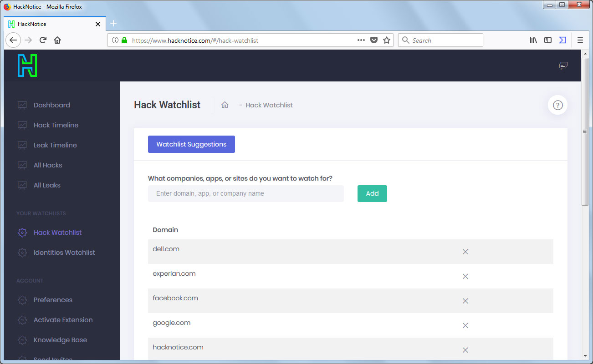Close the HackNotice browser tab
Image resolution: width=593 pixels, height=364 pixels.
coord(97,24)
